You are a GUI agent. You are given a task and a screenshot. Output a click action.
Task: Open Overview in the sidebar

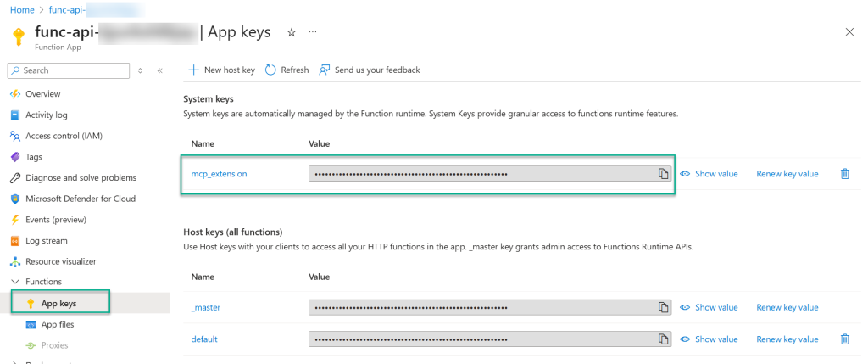pyautogui.click(x=42, y=93)
